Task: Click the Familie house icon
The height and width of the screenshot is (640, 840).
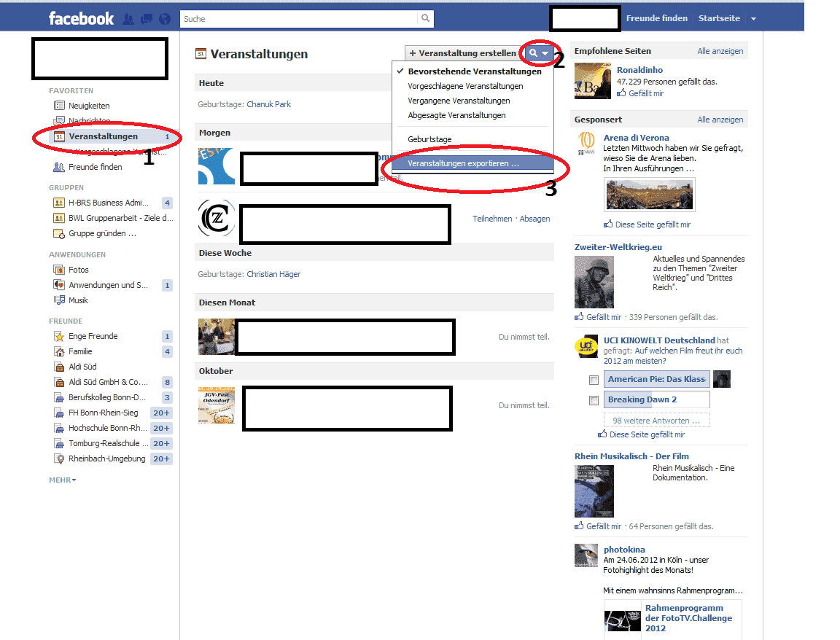Action: pyautogui.click(x=59, y=351)
